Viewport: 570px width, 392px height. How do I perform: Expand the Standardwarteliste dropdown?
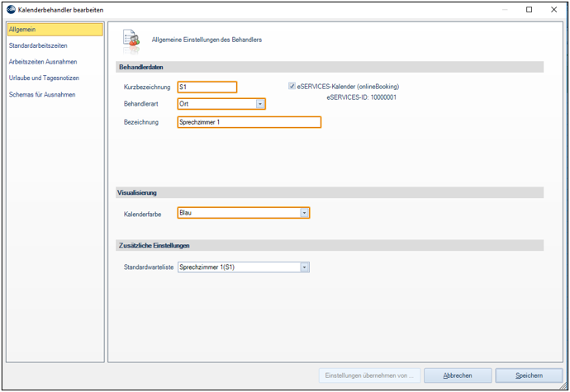304,267
